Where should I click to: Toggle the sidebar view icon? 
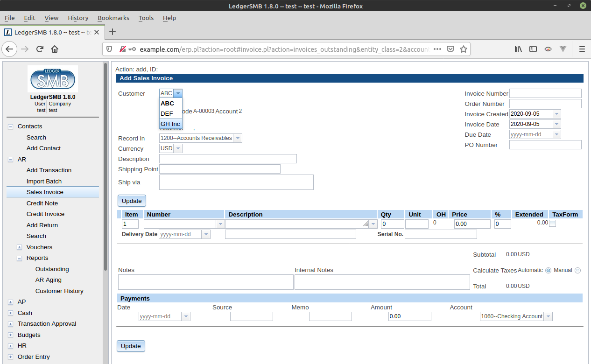[533, 49]
